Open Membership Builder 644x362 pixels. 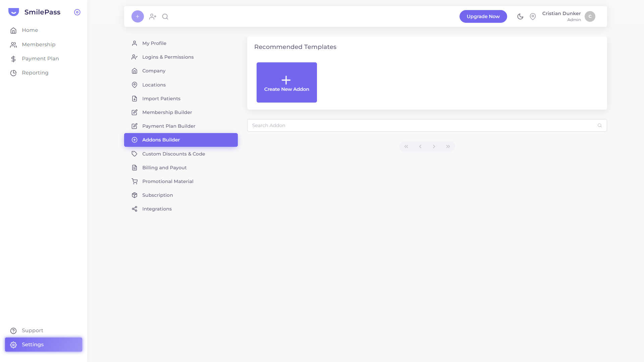[x=181, y=112]
